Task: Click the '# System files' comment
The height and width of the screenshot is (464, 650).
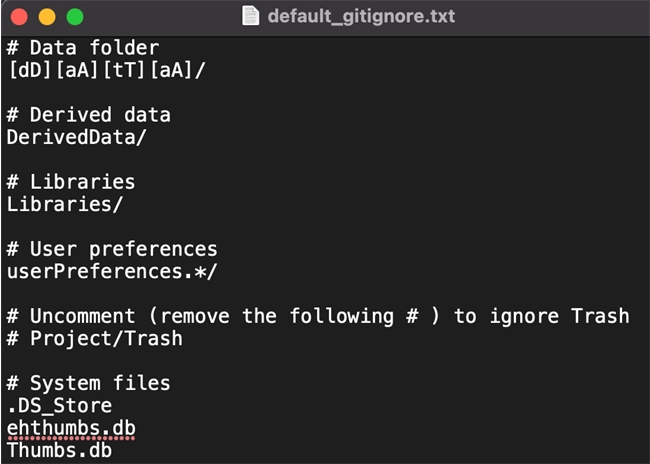Action: coord(88,383)
